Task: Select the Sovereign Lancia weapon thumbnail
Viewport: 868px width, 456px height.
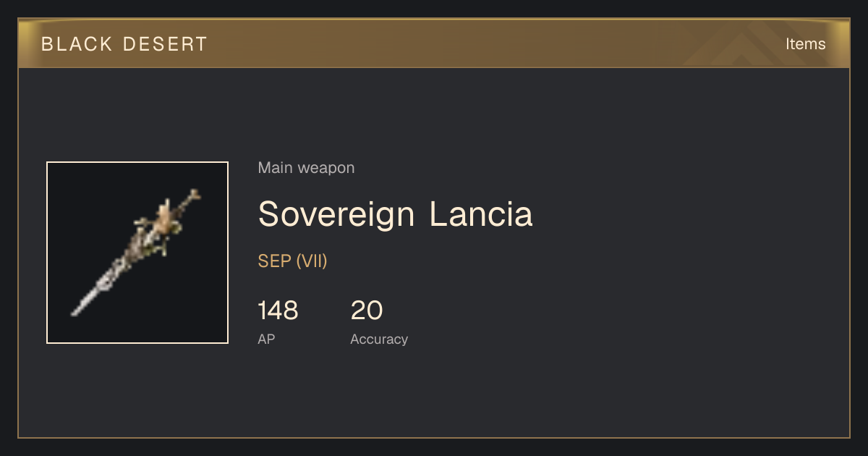Action: 137,253
